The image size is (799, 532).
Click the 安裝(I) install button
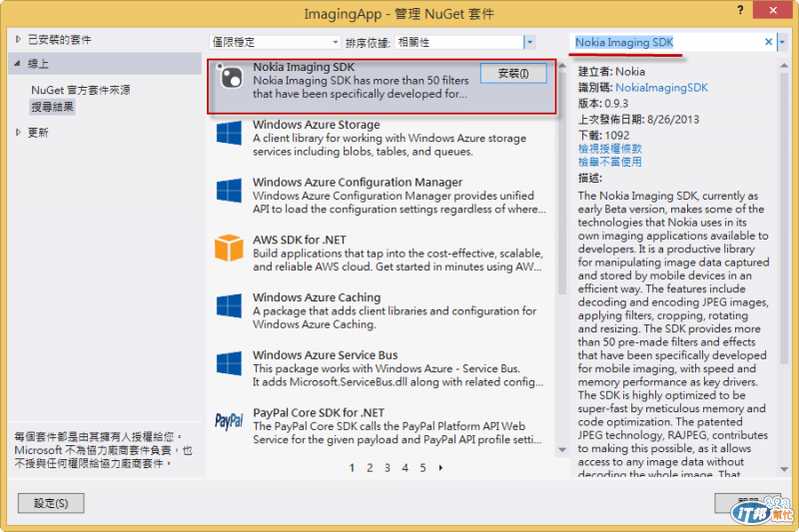point(513,74)
